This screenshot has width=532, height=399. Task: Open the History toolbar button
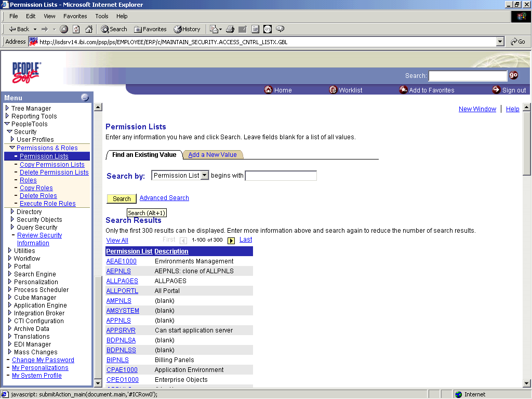pyautogui.click(x=187, y=29)
